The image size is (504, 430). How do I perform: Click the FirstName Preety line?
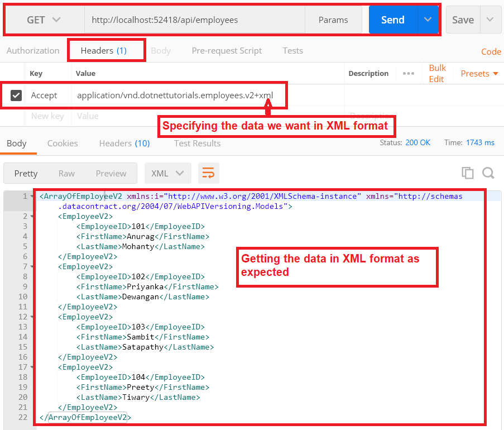coord(143,387)
